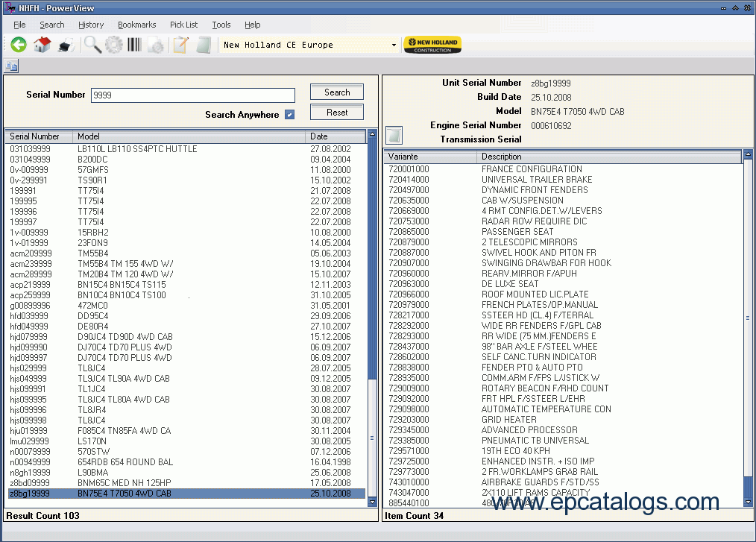756x542 pixels.
Task: Click variant list scroll down arrow
Action: coord(748,502)
